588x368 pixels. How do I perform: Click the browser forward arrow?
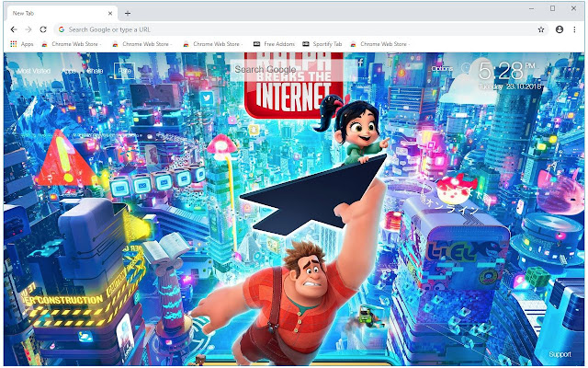click(x=28, y=29)
